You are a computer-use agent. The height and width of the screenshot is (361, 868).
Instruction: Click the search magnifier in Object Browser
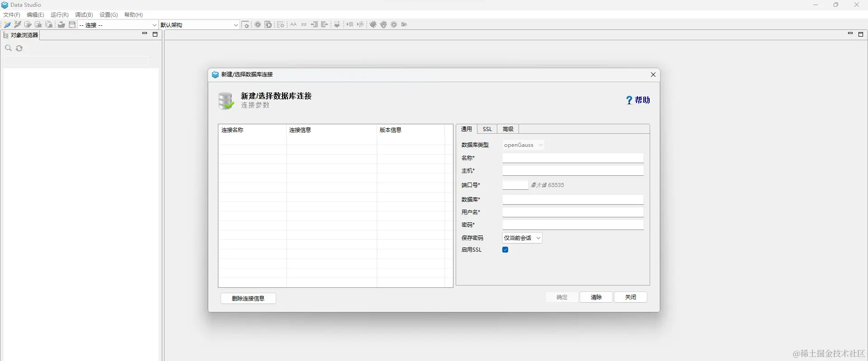point(8,48)
